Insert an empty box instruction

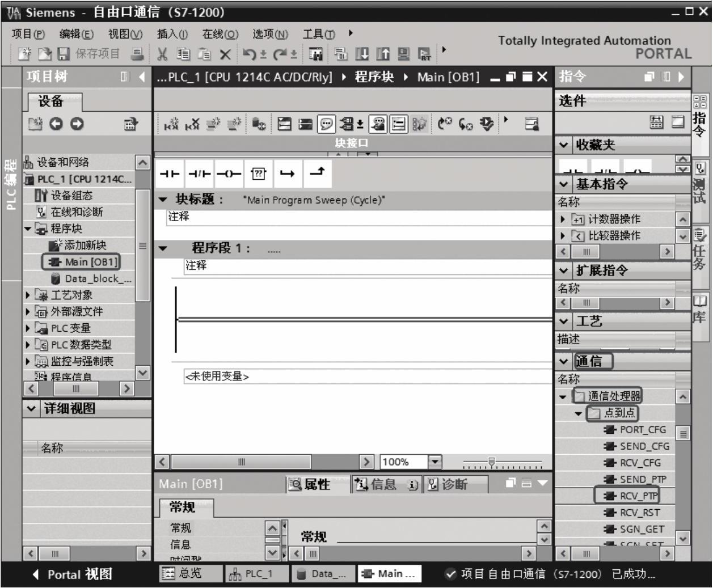pos(259,174)
